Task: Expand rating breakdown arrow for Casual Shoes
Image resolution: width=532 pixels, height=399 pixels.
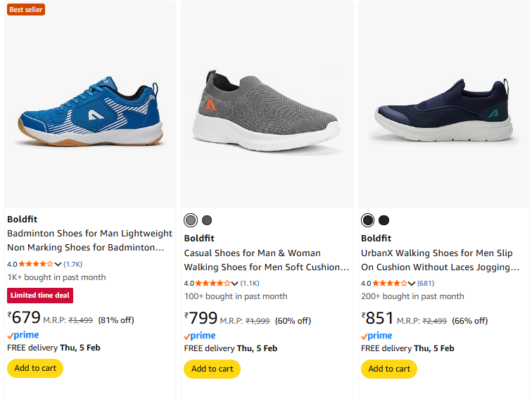Action: tap(235, 283)
